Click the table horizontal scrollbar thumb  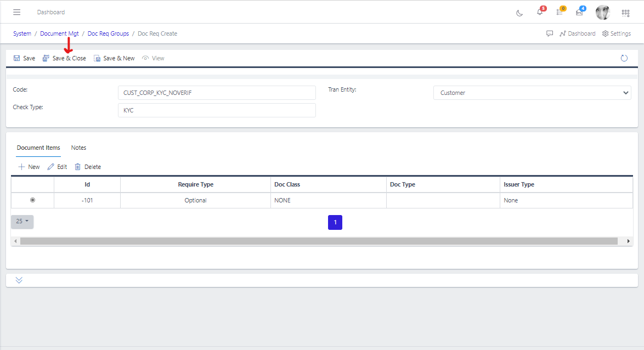pyautogui.click(x=319, y=241)
